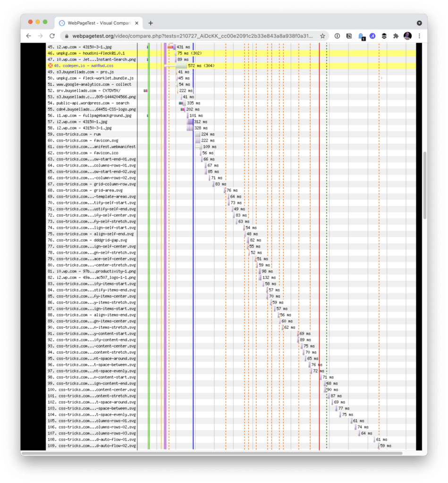Click the lock icon in address bar

[x=67, y=36]
